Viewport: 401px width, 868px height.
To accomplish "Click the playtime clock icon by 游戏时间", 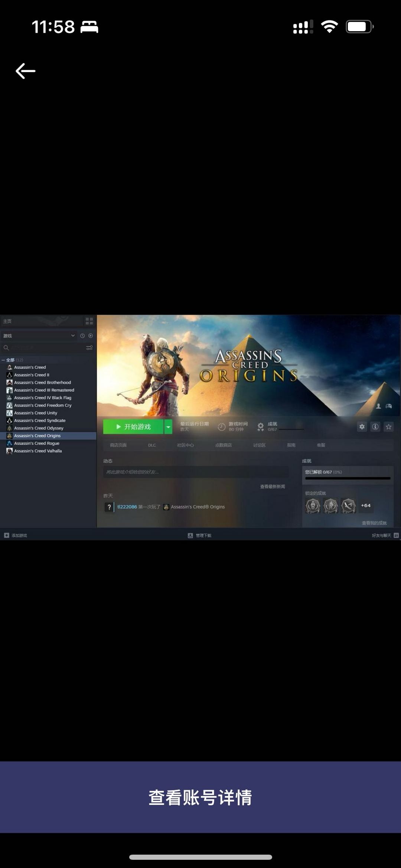I will (x=222, y=427).
